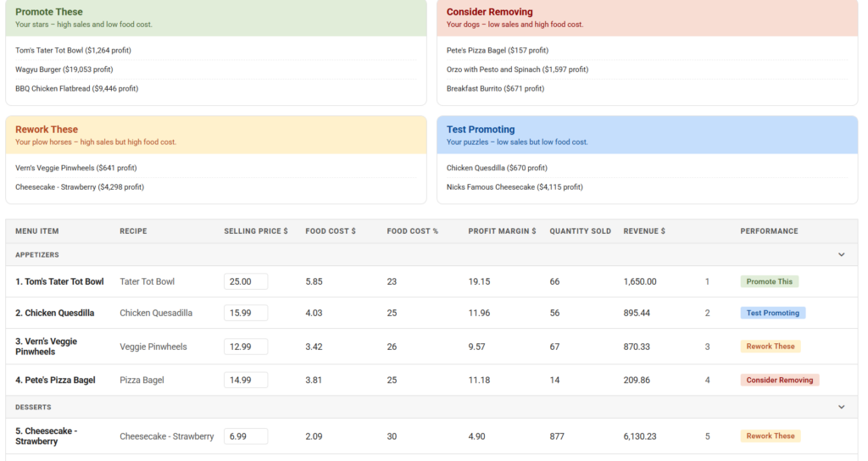The height and width of the screenshot is (461, 868).
Task: Select menu item 4. Pete's Pizza Bagel
Action: point(55,380)
